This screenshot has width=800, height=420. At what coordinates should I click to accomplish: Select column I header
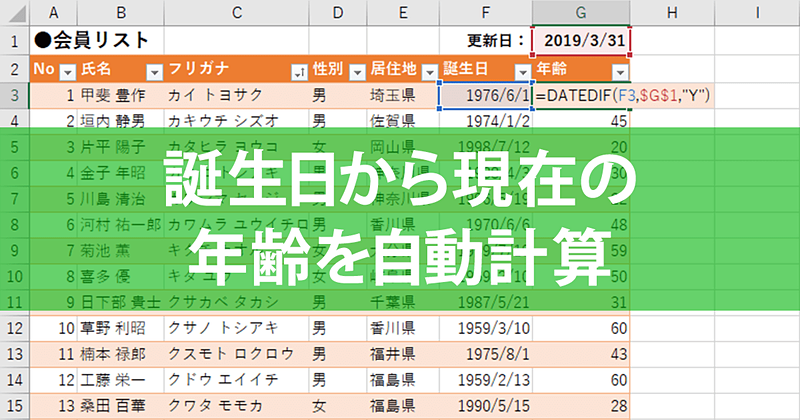pos(757,13)
